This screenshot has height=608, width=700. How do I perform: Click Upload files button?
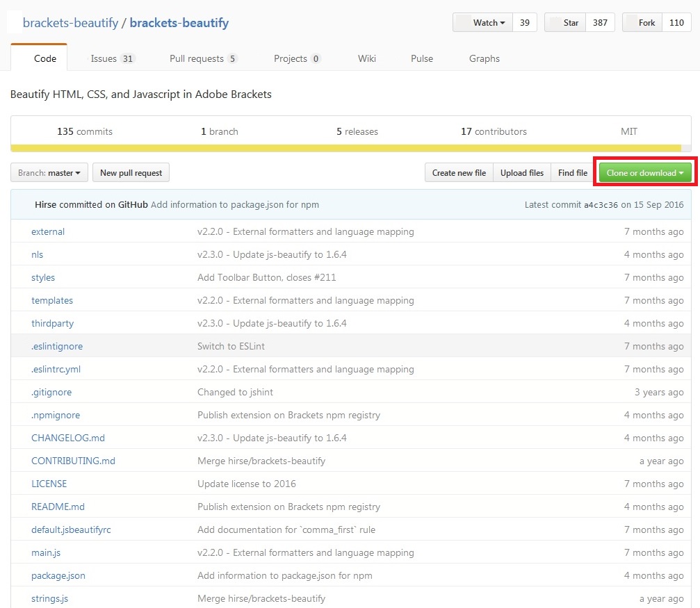tap(522, 173)
